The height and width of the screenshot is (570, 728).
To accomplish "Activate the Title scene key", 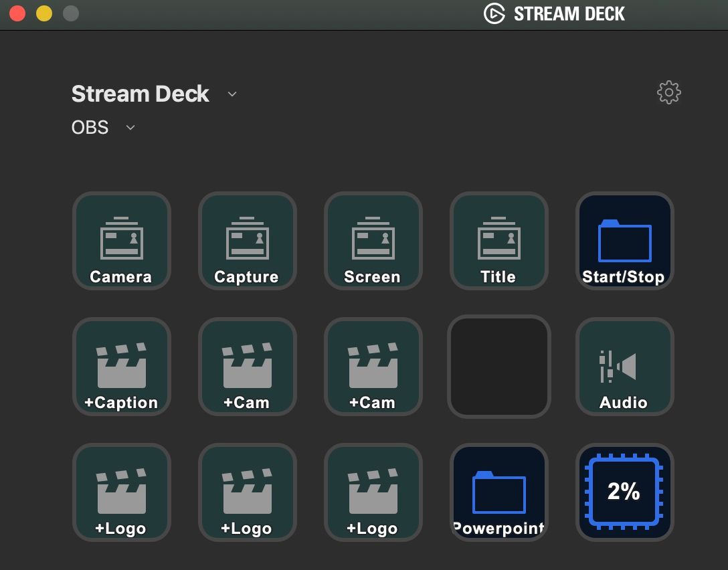I will coord(498,241).
